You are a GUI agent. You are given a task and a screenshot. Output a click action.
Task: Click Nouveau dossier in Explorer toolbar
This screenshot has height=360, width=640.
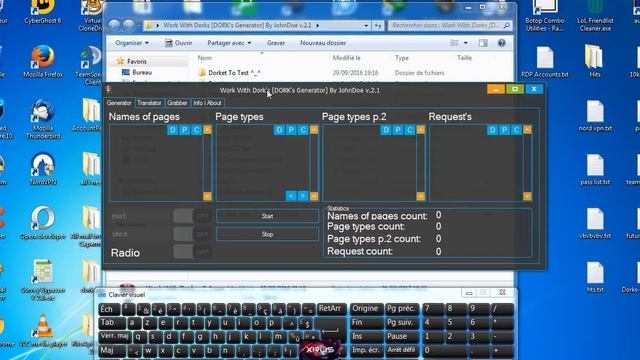[323, 43]
